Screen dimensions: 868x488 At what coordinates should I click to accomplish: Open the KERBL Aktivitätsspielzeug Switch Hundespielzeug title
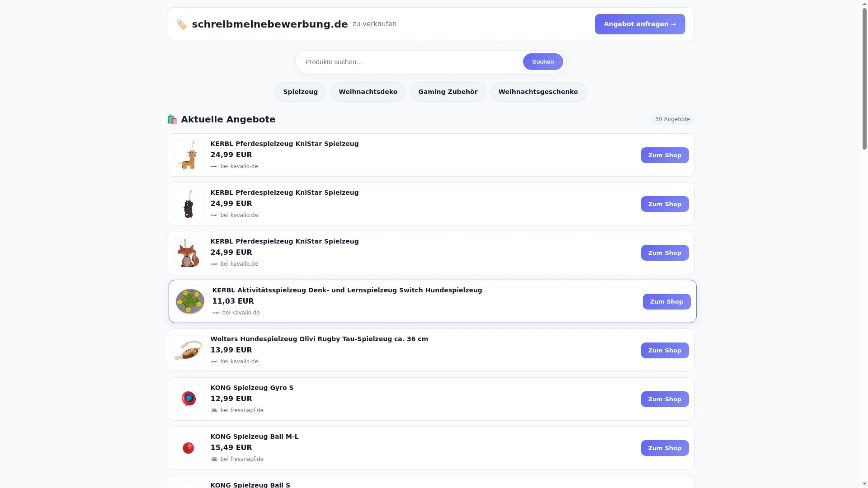coord(347,290)
